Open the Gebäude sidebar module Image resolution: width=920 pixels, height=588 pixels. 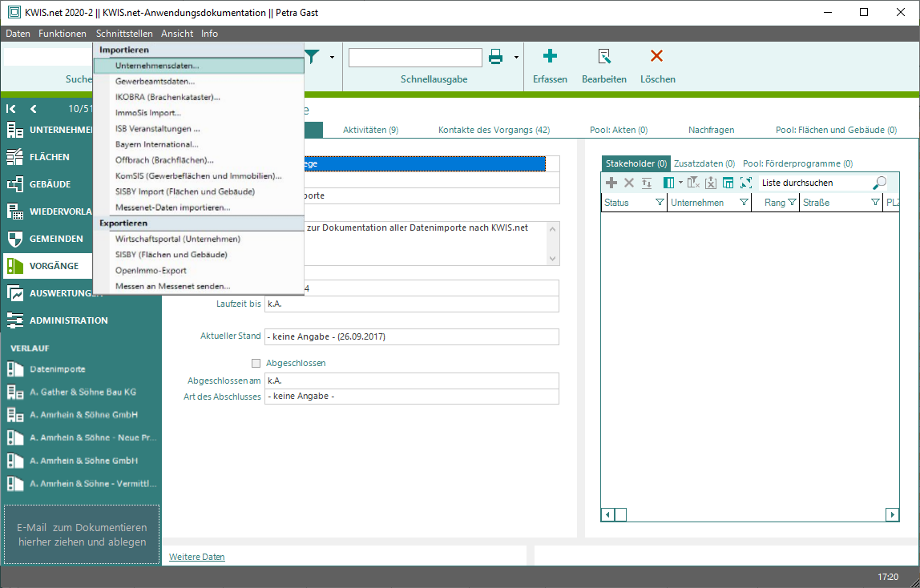pyautogui.click(x=47, y=184)
